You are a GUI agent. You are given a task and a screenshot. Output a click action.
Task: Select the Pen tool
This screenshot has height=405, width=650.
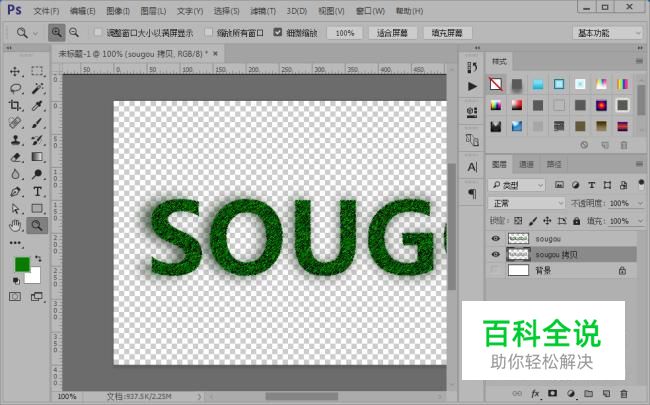coord(15,192)
